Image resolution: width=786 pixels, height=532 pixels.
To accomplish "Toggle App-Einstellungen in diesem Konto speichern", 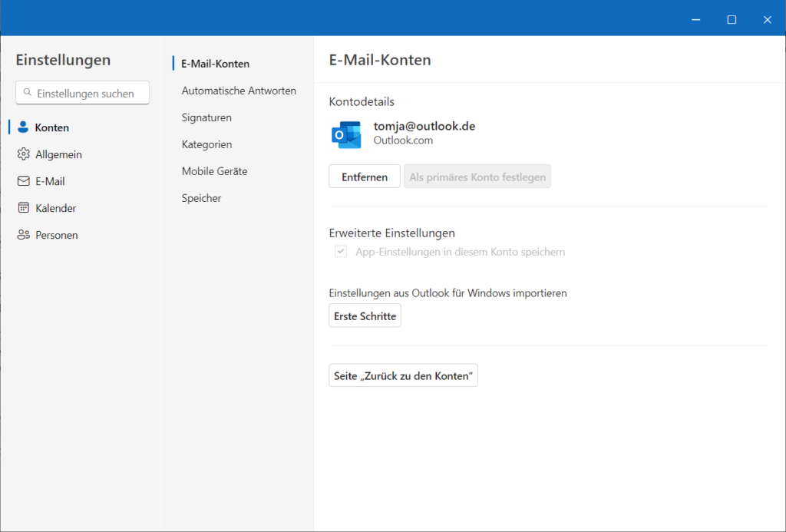I will point(340,251).
